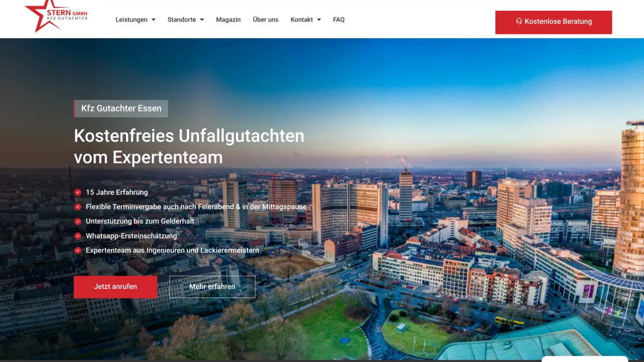Click the Kostenlose Beratung button
This screenshot has height=362, width=644.
coord(553,22)
